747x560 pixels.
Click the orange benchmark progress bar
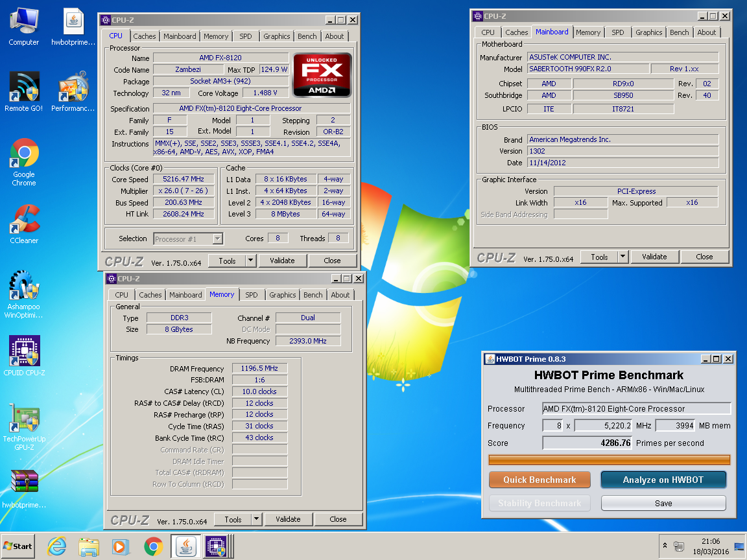pyautogui.click(x=610, y=460)
